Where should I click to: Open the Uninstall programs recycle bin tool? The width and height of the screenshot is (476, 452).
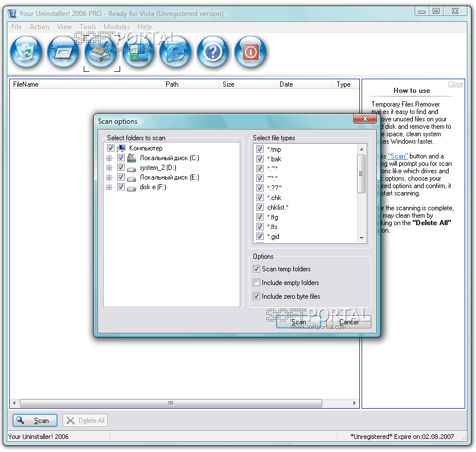pyautogui.click(x=26, y=52)
